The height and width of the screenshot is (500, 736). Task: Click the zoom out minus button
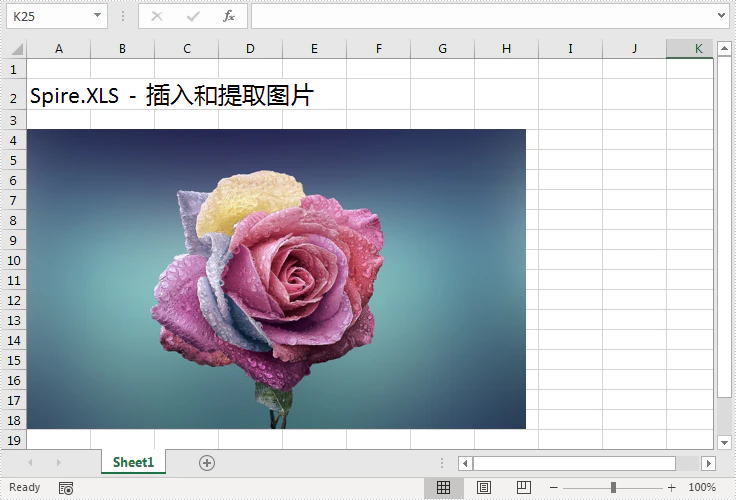[554, 488]
